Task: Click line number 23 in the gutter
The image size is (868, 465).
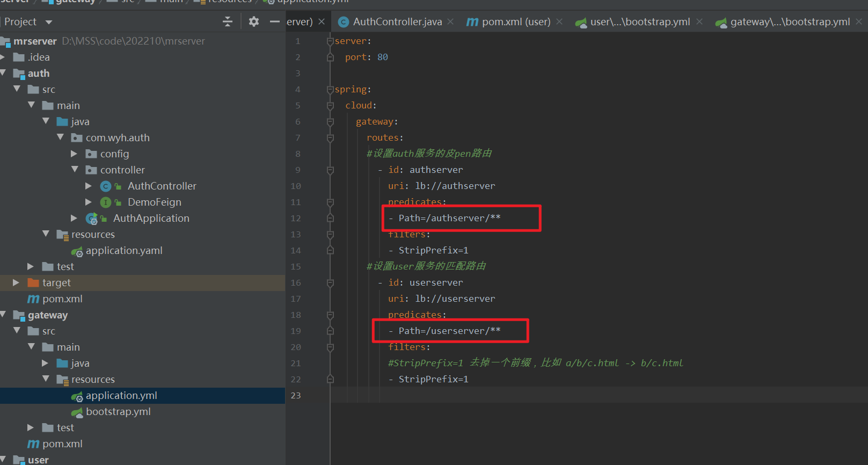Action: tap(296, 396)
